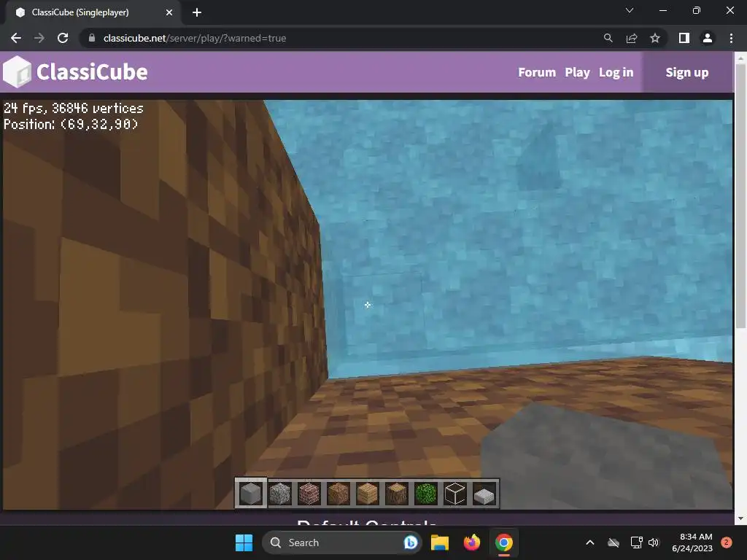
Task: Open File Explorer from taskbar
Action: (440, 542)
